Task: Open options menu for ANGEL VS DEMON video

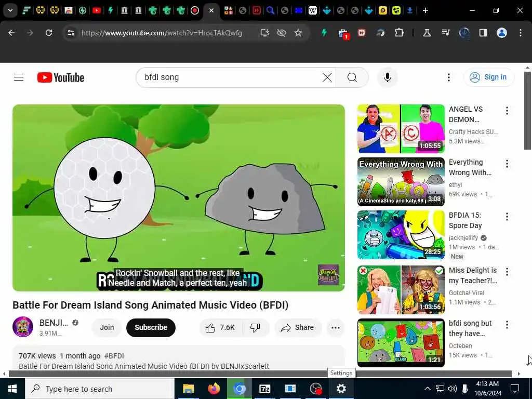Action: [x=507, y=111]
